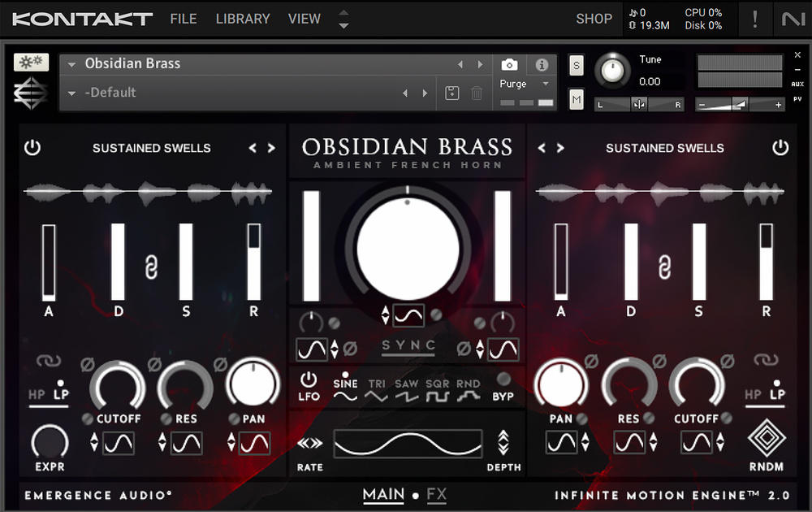Click the camera snapshot icon
Image resolution: width=812 pixels, height=512 pixels.
[x=509, y=65]
